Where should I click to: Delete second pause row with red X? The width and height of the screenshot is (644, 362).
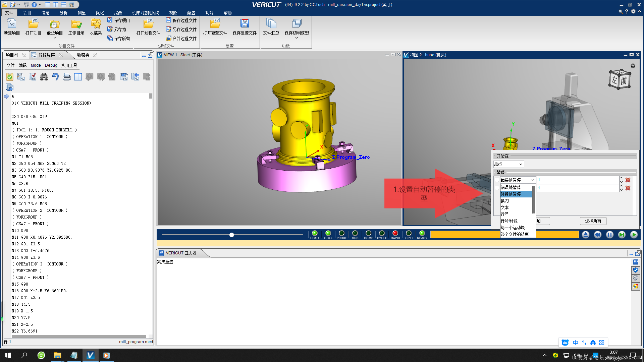point(628,188)
